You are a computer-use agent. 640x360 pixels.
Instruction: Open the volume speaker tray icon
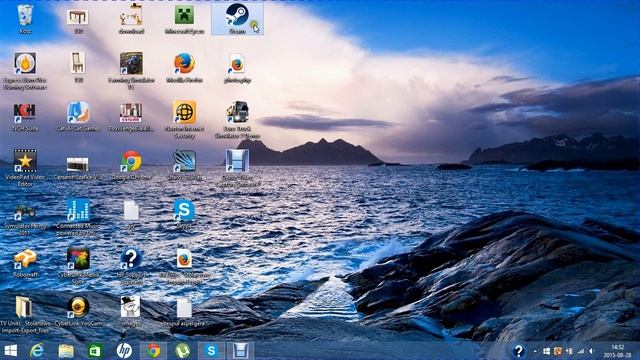(x=591, y=351)
